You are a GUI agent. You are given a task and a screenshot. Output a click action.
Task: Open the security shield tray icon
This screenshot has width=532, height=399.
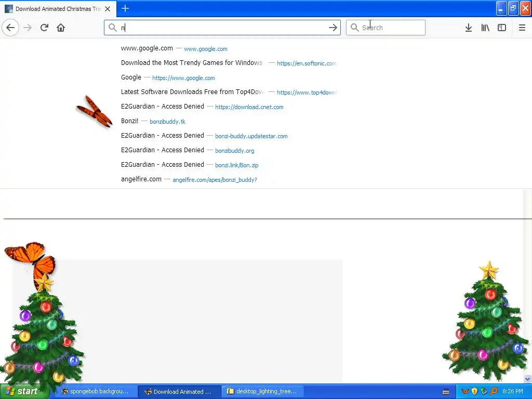click(x=475, y=392)
